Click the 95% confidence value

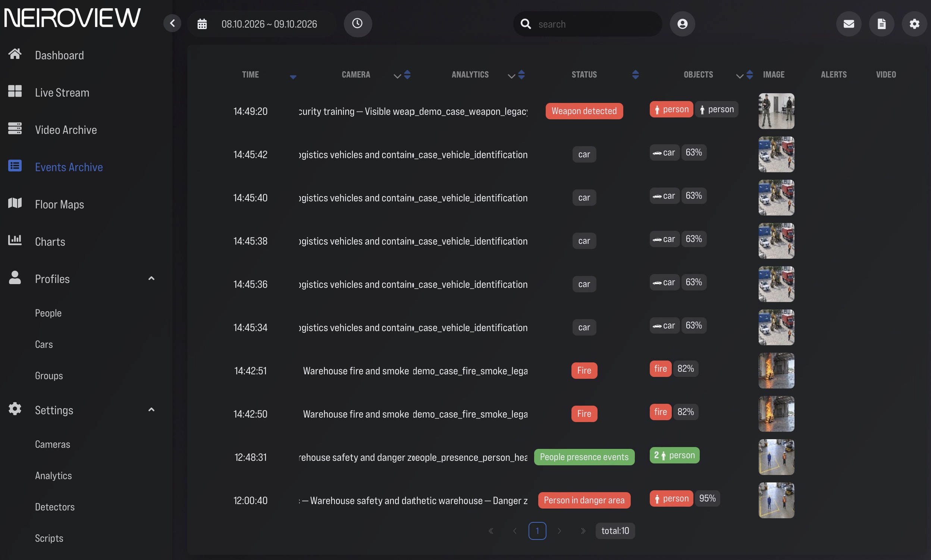click(x=707, y=498)
